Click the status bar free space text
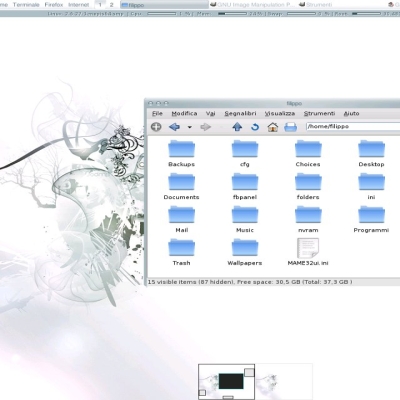The height and width of the screenshot is (400, 400). [x=294, y=282]
